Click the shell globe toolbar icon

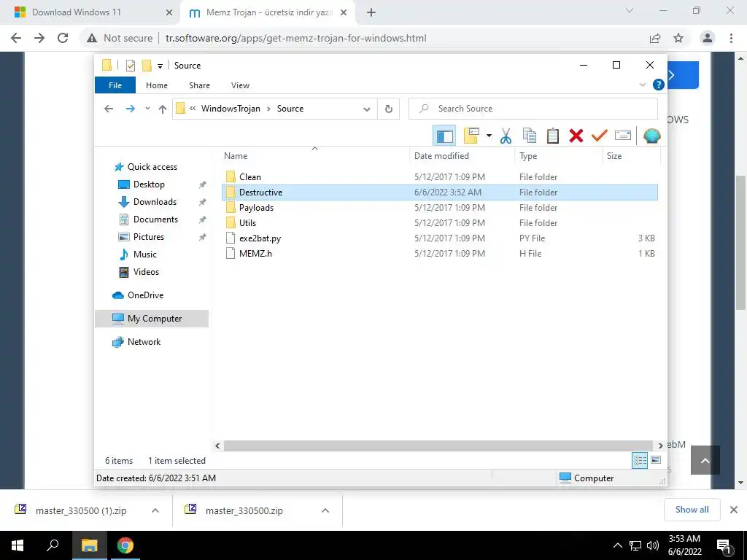(651, 136)
